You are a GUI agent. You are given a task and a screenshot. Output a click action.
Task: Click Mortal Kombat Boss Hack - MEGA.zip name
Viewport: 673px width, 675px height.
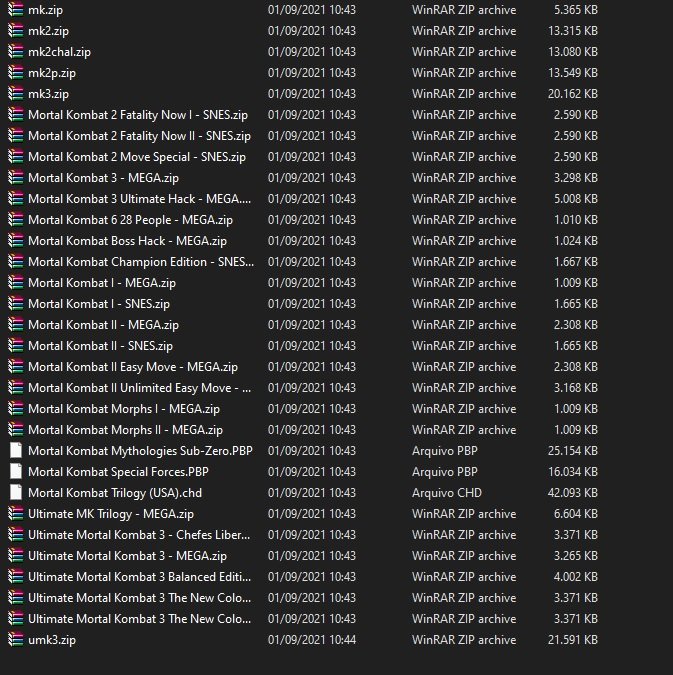(127, 241)
